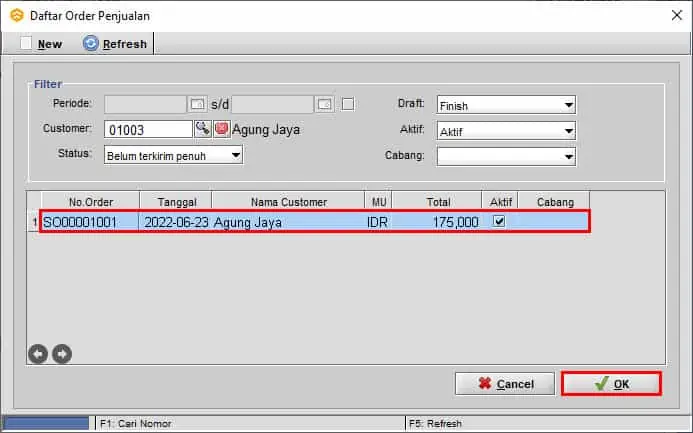693x433 pixels.
Task: Click the F5: Refresh status entry
Action: pyautogui.click(x=435, y=423)
